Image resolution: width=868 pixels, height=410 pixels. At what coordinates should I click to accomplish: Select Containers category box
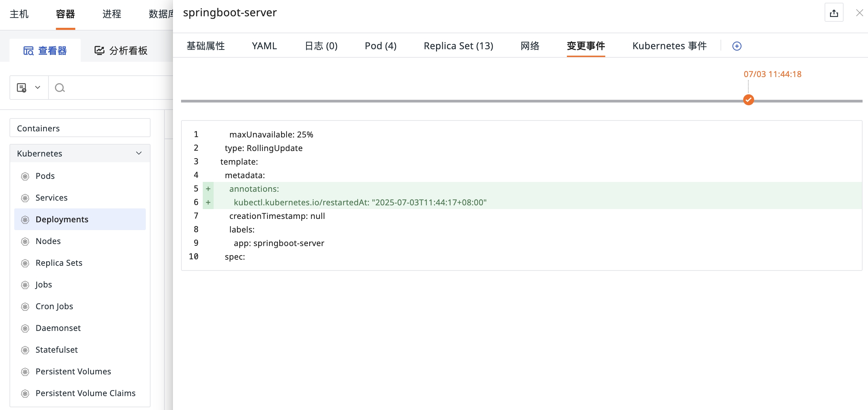pos(80,128)
